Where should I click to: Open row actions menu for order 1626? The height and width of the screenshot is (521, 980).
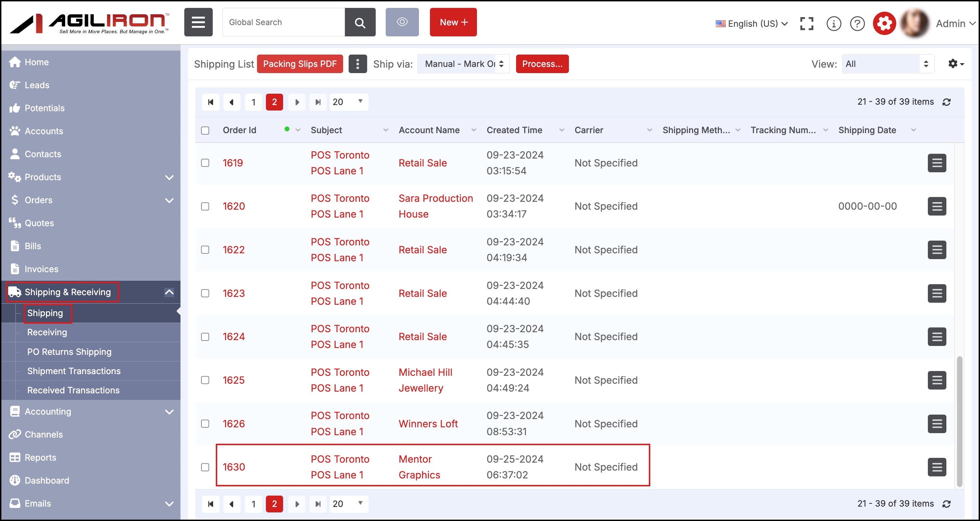coord(937,424)
